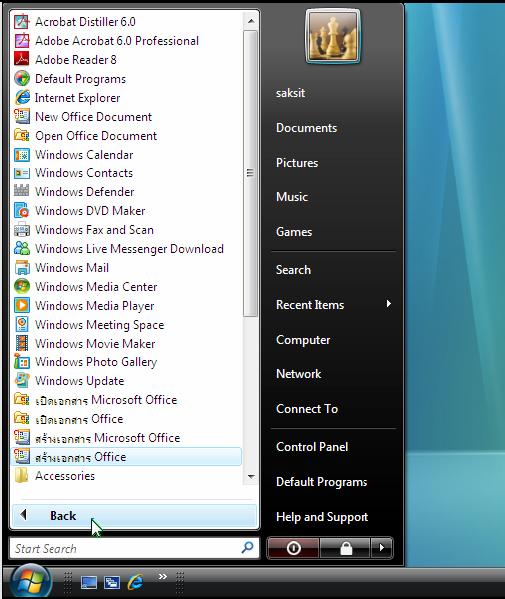505x599 pixels.
Task: Open Windows Movie Maker icon
Action: [22, 343]
